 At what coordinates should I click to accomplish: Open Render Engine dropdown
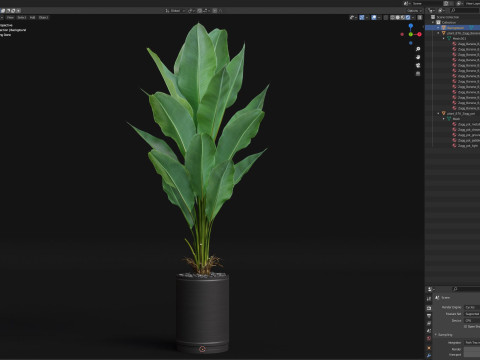pos(472,307)
